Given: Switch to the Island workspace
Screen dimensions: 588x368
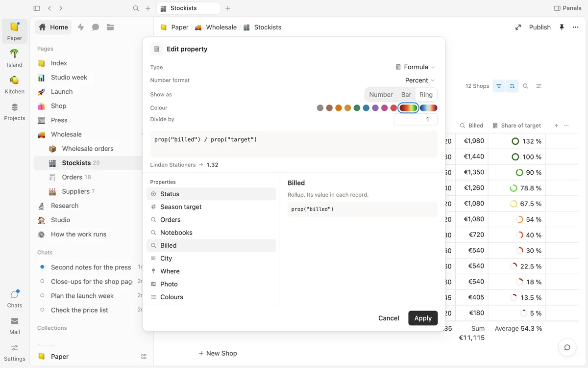Looking at the screenshot, I should [15, 58].
